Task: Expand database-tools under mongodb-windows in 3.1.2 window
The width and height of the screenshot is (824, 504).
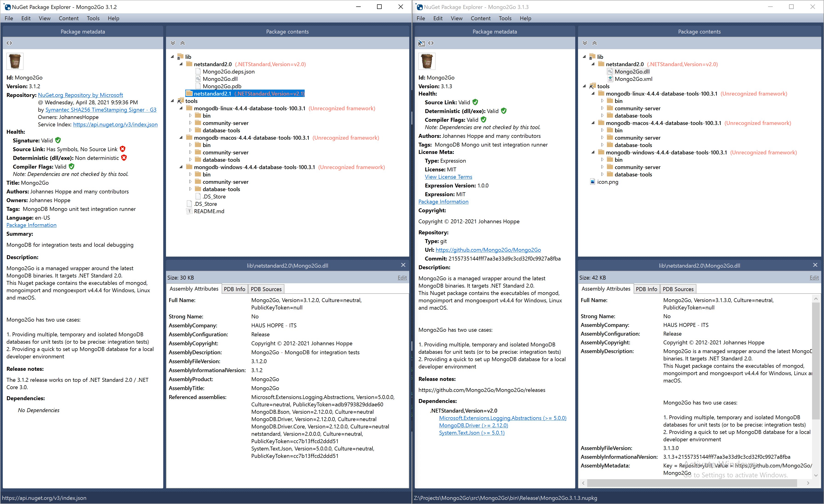Action: click(190, 189)
